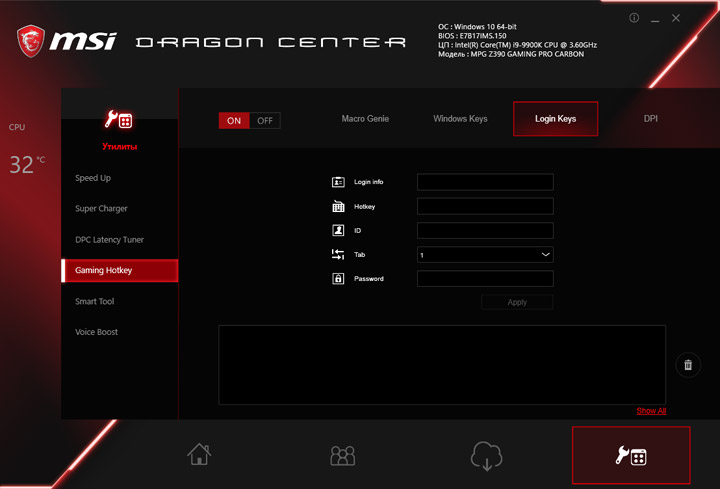Click the MSI dragon shield logo
The image size is (720, 489).
[x=31, y=41]
